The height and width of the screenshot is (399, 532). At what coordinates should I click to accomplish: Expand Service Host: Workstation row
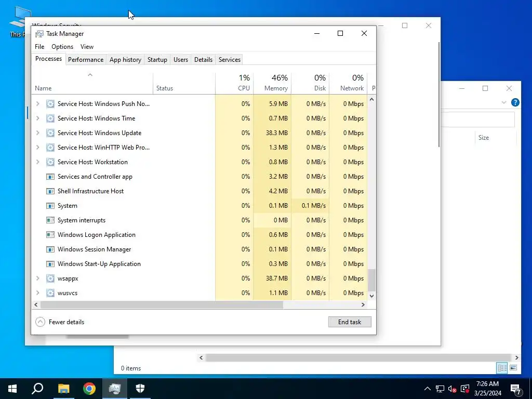pos(37,162)
